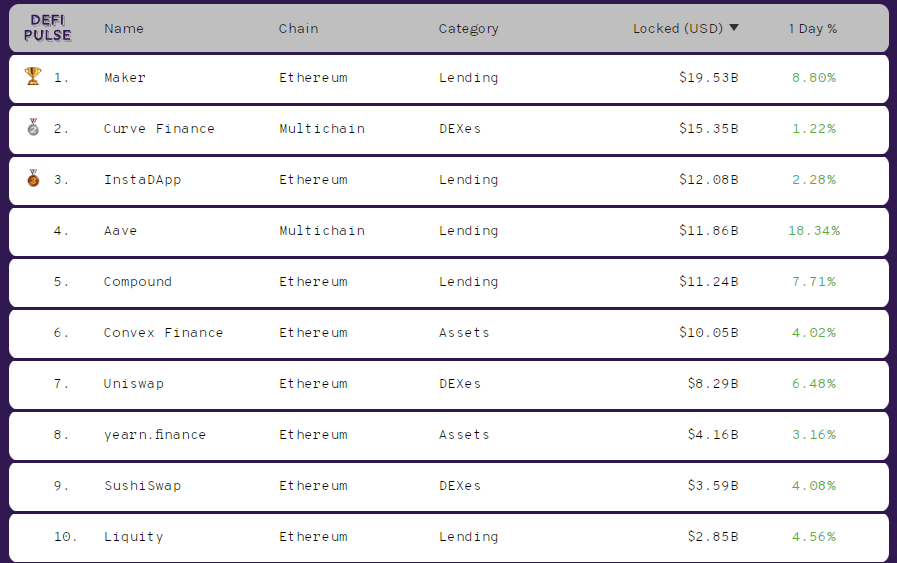The width and height of the screenshot is (897, 563).
Task: Sort by the 1 Day % column
Action: pos(812,28)
